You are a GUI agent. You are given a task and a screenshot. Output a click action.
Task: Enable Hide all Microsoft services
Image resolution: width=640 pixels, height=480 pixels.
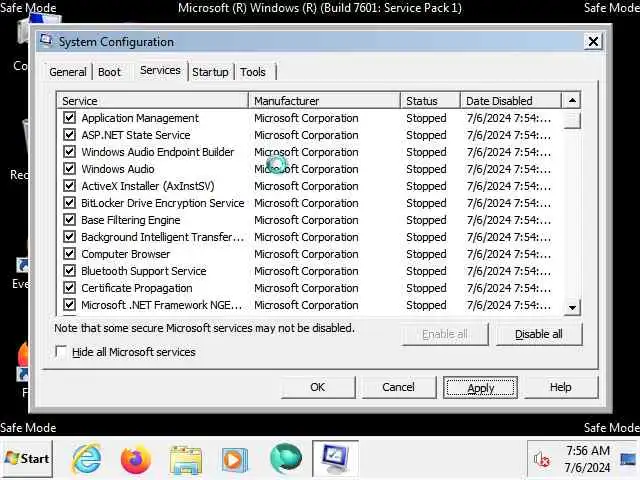point(61,352)
